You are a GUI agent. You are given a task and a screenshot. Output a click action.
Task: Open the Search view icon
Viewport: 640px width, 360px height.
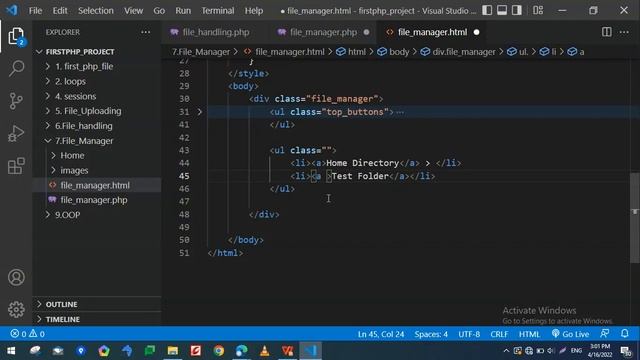click(x=16, y=68)
